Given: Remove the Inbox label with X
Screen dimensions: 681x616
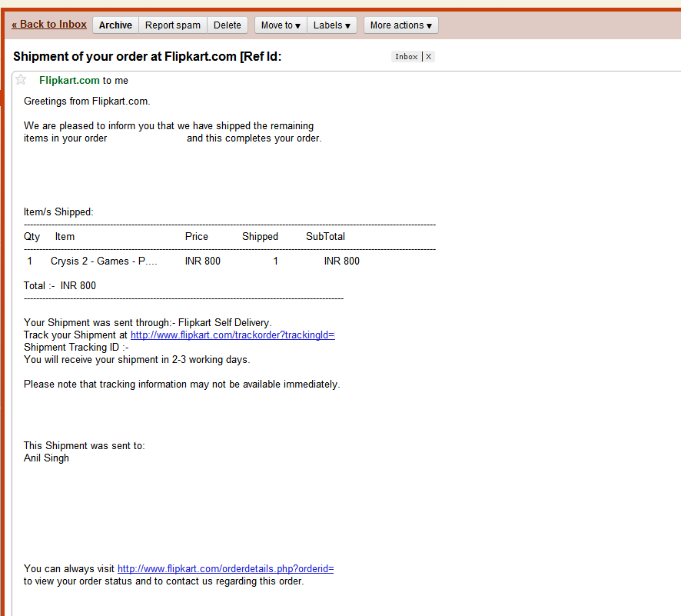Looking at the screenshot, I should pos(428,56).
